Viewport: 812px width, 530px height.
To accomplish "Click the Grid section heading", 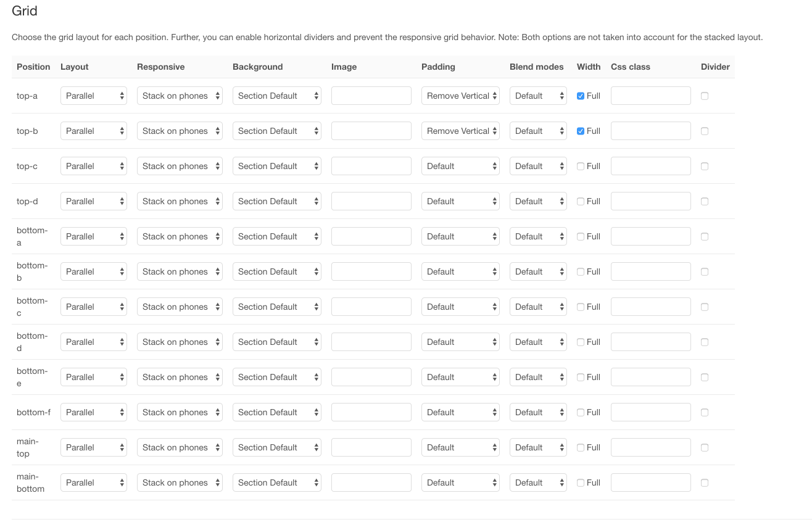I will (25, 10).
